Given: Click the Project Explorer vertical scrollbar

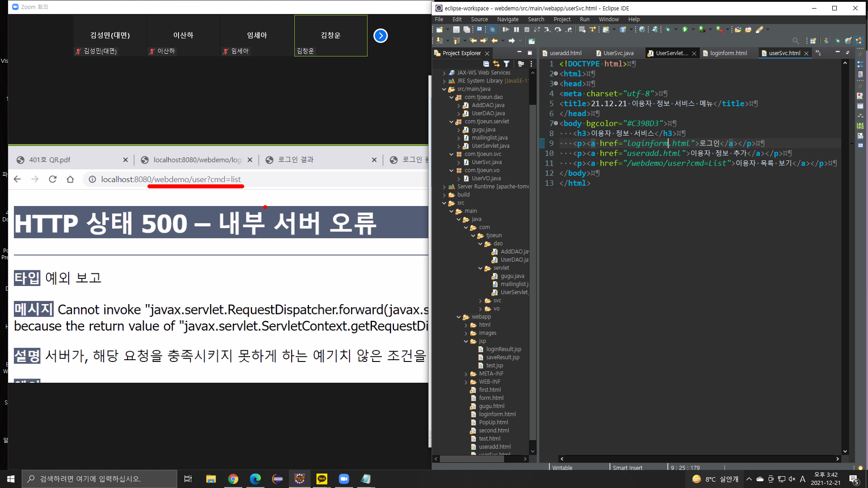Looking at the screenshot, I should (x=533, y=271).
